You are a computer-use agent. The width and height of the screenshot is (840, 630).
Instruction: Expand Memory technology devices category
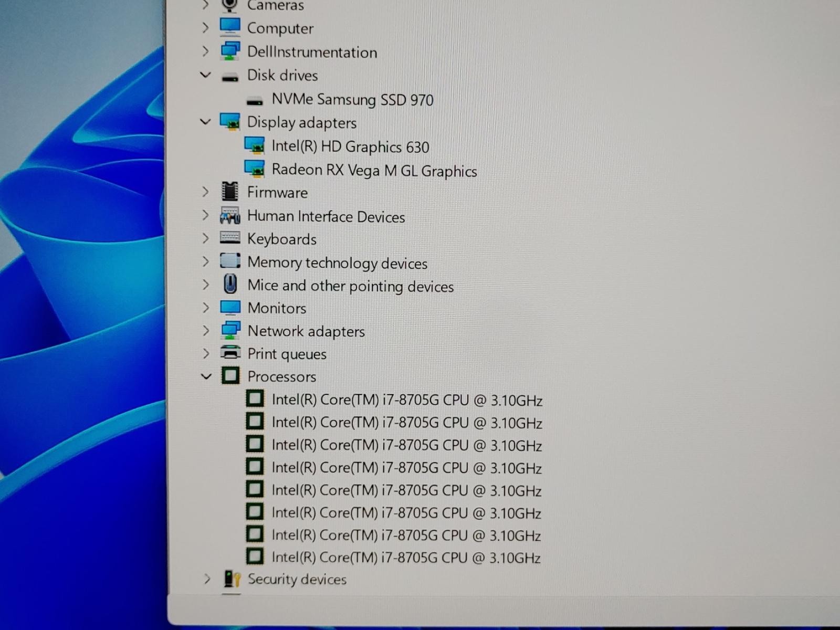pos(205,261)
